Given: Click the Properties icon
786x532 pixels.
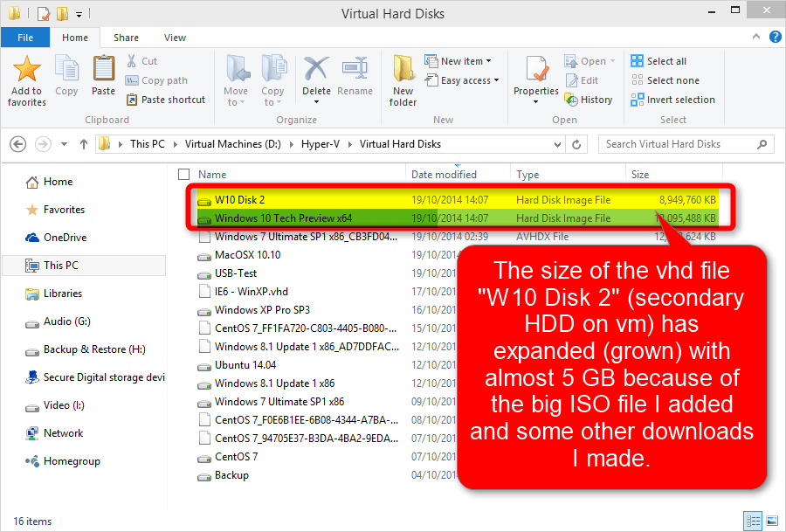Looking at the screenshot, I should (x=536, y=69).
